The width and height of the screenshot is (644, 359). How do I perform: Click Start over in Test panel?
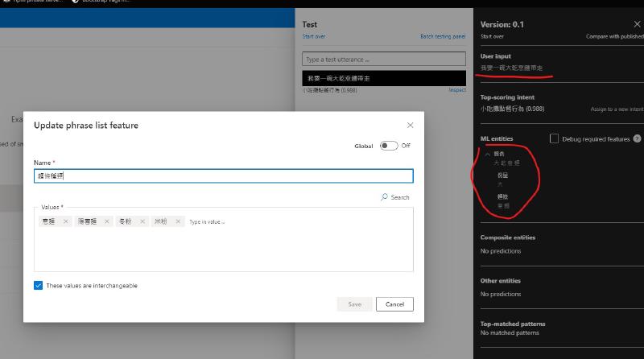[x=314, y=36]
